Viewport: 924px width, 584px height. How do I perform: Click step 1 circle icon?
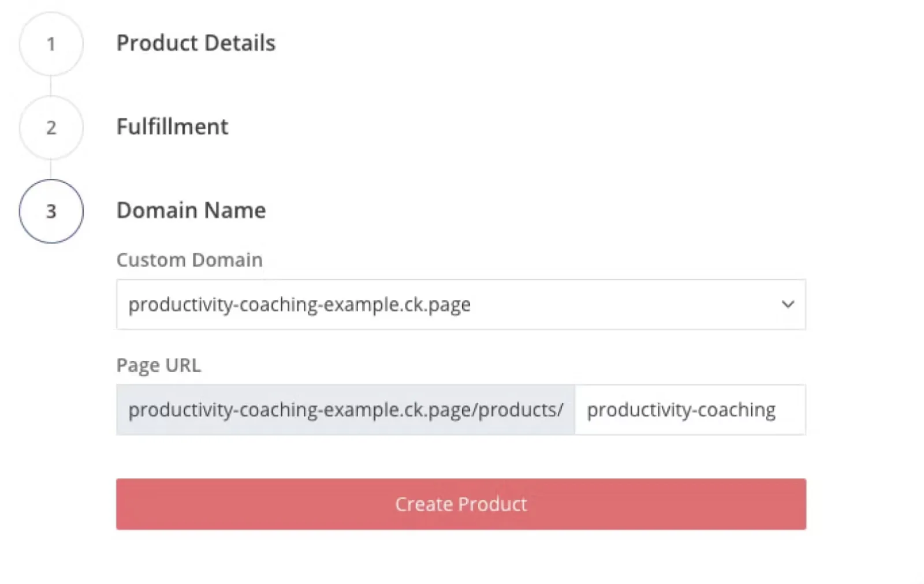tap(51, 44)
